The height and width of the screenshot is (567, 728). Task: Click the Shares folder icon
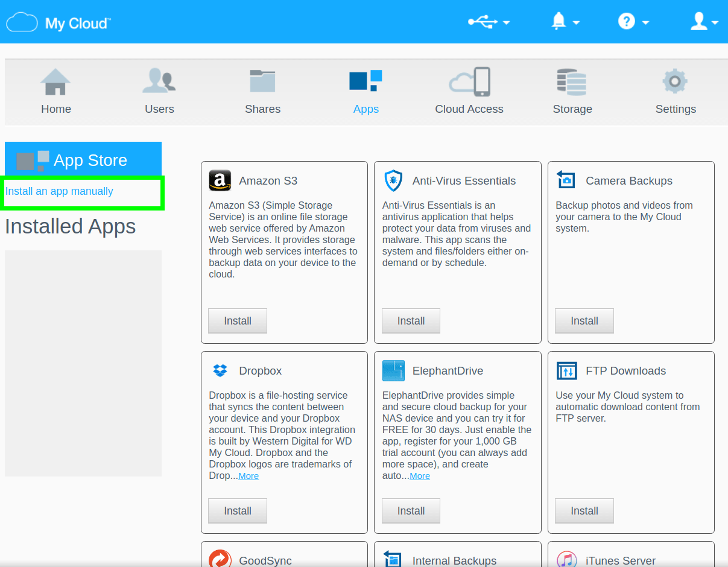tap(262, 81)
